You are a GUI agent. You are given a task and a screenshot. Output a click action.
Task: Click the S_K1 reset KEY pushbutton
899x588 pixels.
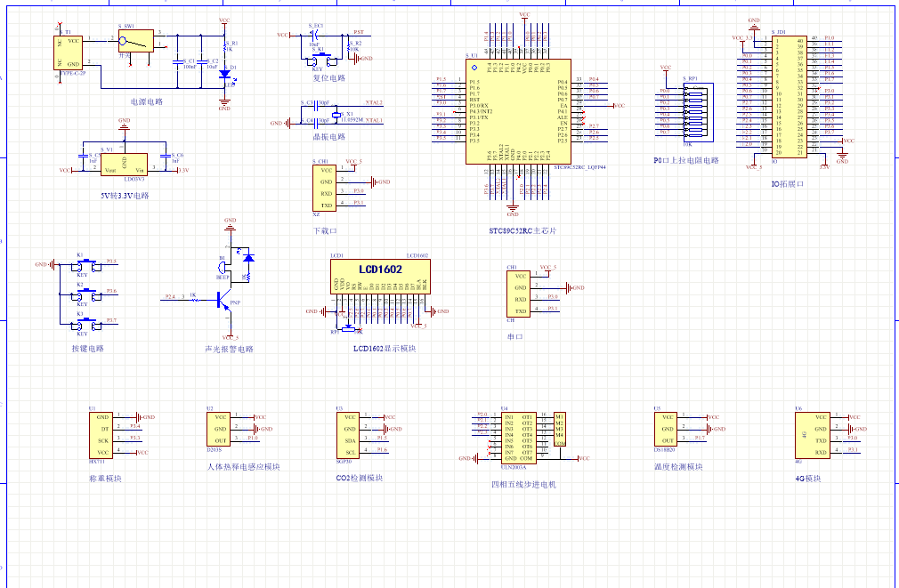point(319,59)
